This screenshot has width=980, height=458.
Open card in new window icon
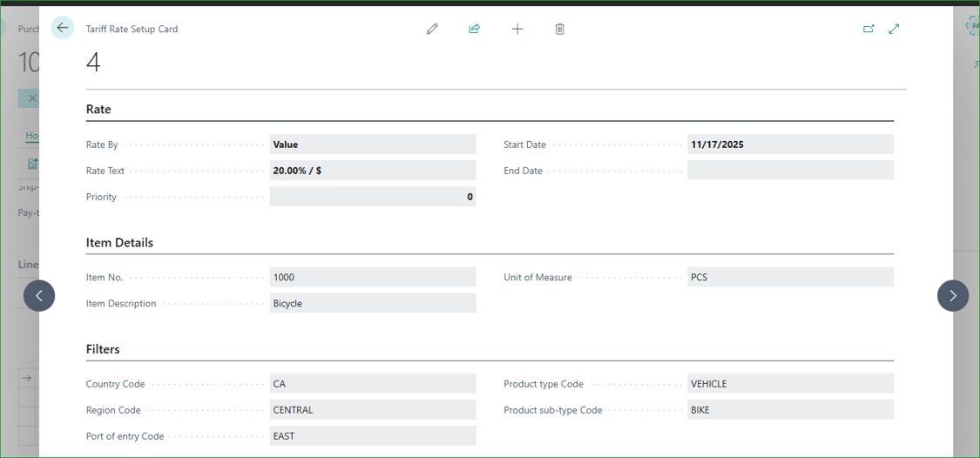tap(868, 29)
